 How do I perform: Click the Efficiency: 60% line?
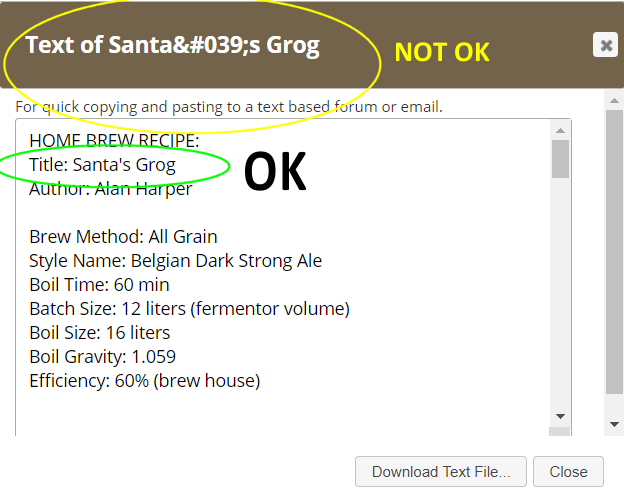pos(144,381)
